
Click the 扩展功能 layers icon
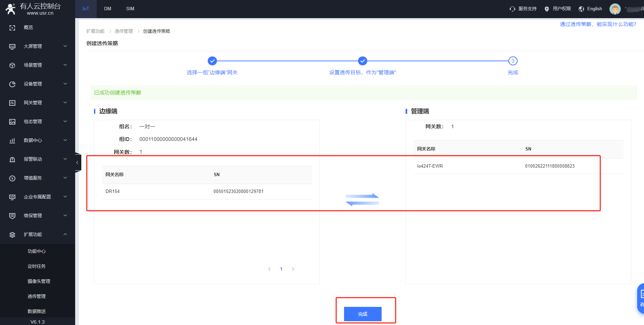(12, 235)
